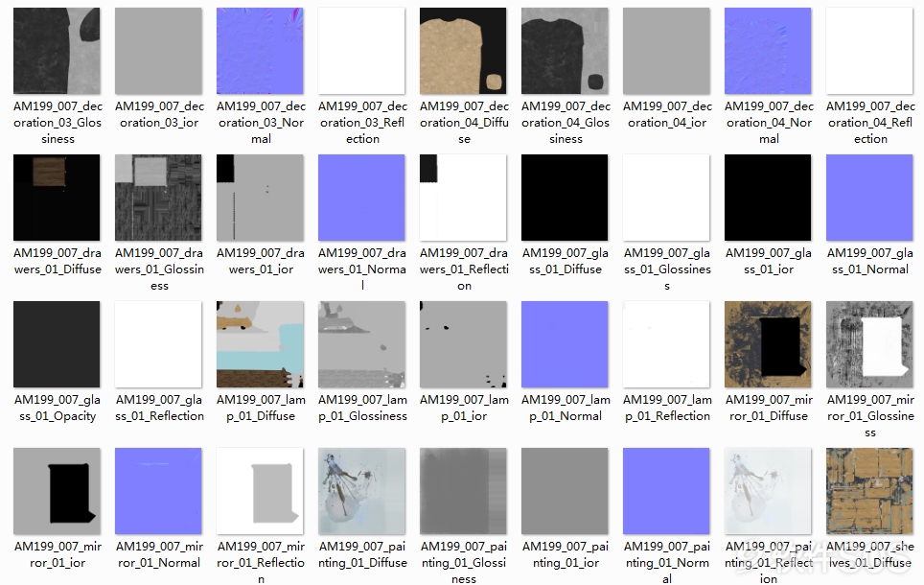Click the mirror_01_Glossiness thumbnail
Image resolution: width=924 pixels, height=585 pixels.
point(869,344)
